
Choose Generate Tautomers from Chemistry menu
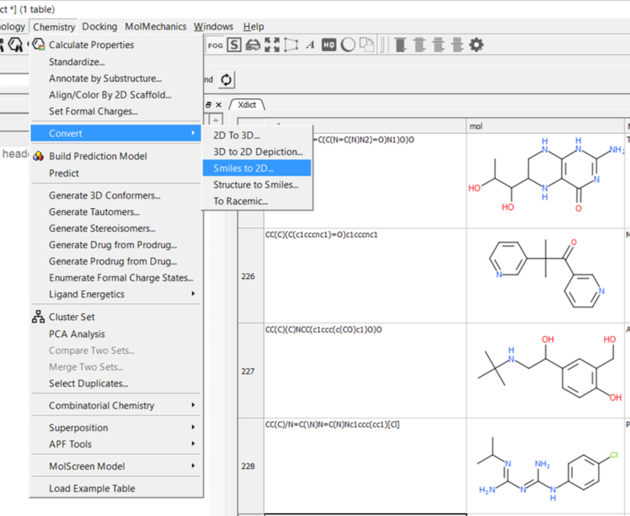[94, 212]
